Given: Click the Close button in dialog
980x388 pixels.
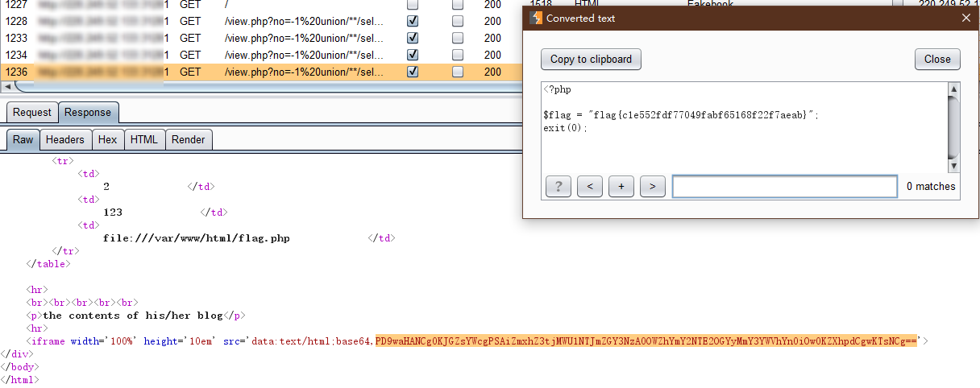Looking at the screenshot, I should [x=937, y=59].
